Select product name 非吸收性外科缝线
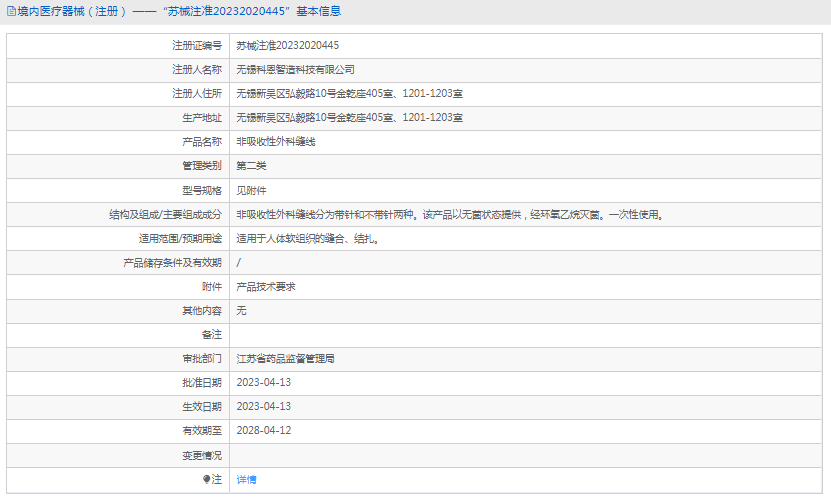The width and height of the screenshot is (831, 498). [276, 141]
